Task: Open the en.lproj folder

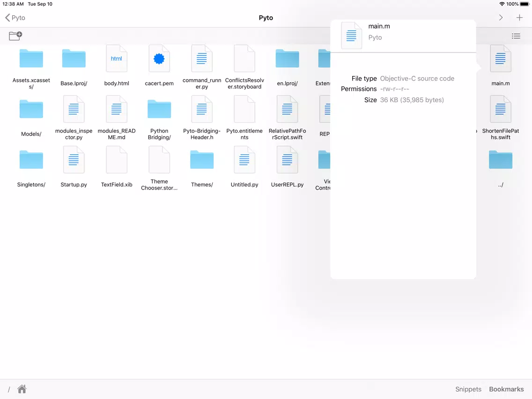Action: pyautogui.click(x=288, y=59)
